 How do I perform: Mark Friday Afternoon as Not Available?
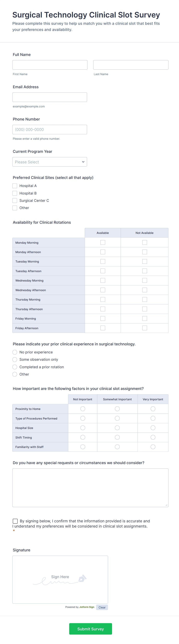click(145, 328)
